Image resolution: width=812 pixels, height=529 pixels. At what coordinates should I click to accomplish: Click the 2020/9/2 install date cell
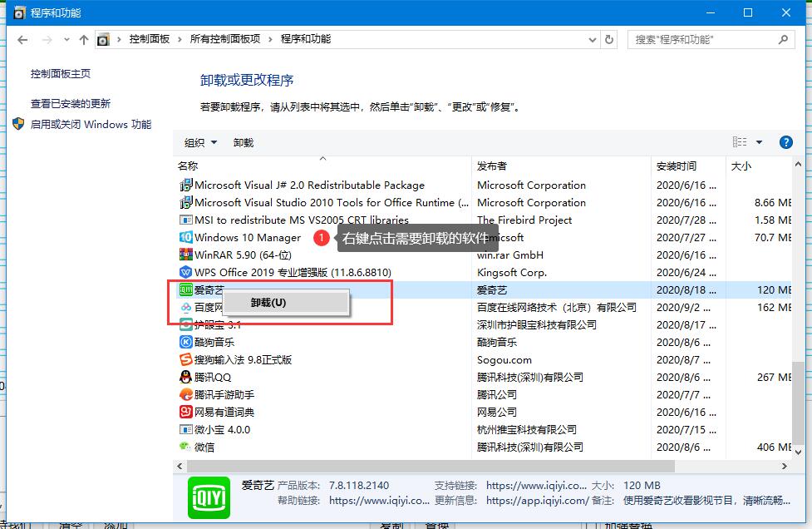pos(683,307)
